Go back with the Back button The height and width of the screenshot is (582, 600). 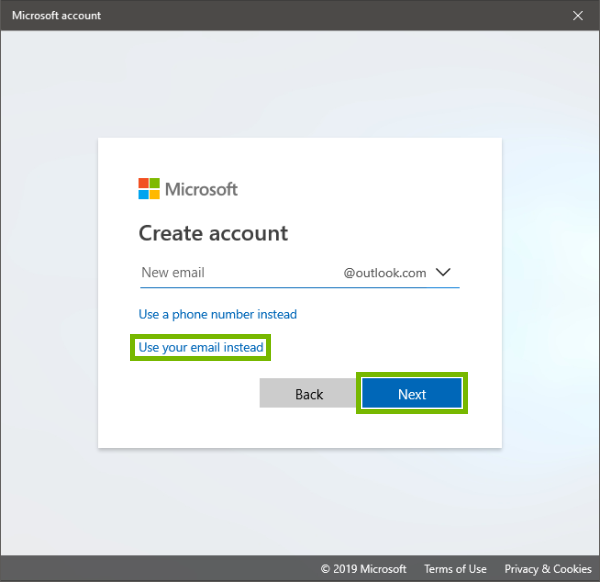pos(308,394)
